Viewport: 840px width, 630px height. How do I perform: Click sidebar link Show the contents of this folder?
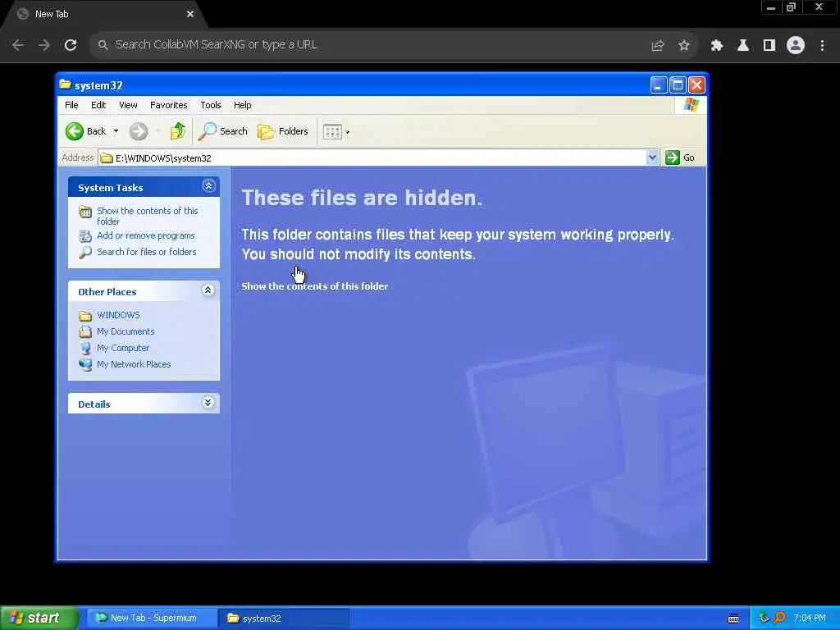pos(148,216)
